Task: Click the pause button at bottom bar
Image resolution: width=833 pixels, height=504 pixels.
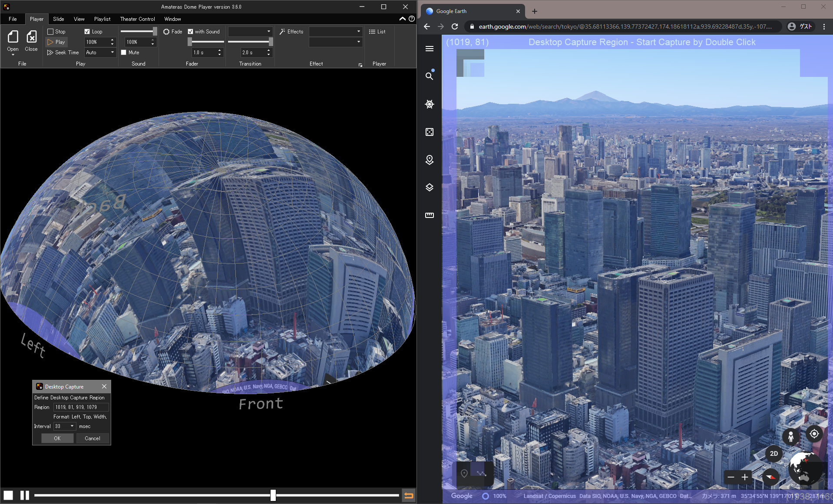Action: pos(25,495)
